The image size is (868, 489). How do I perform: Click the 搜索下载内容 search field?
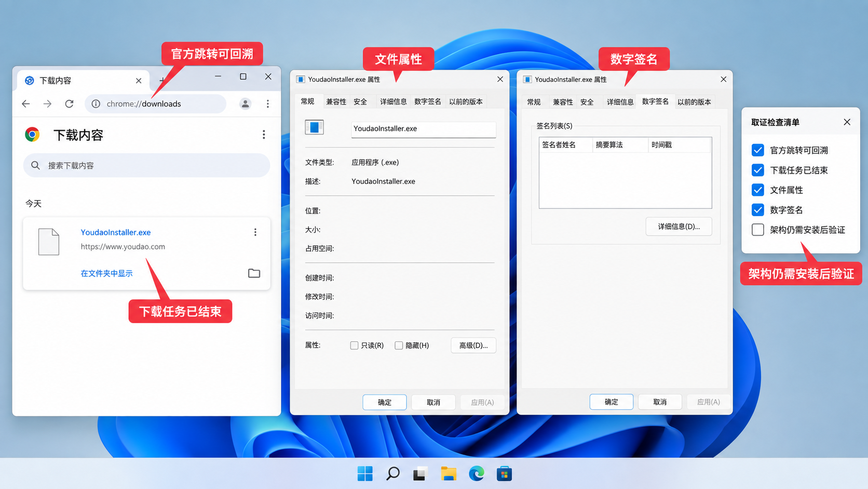[x=146, y=165]
